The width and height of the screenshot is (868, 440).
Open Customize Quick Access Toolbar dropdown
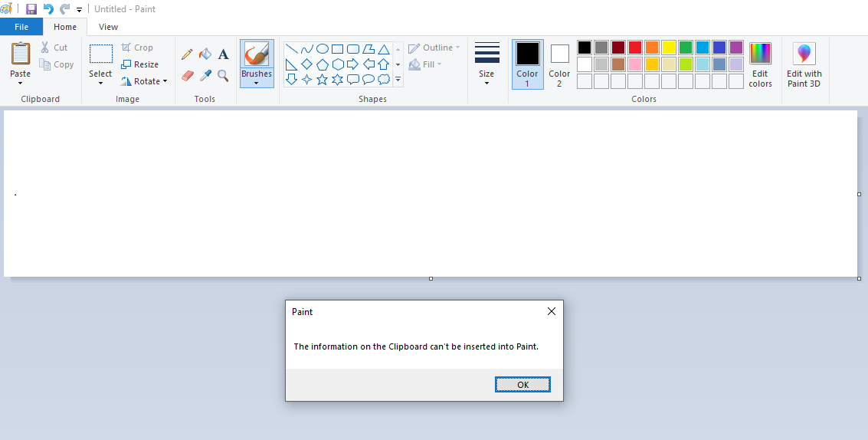point(79,9)
